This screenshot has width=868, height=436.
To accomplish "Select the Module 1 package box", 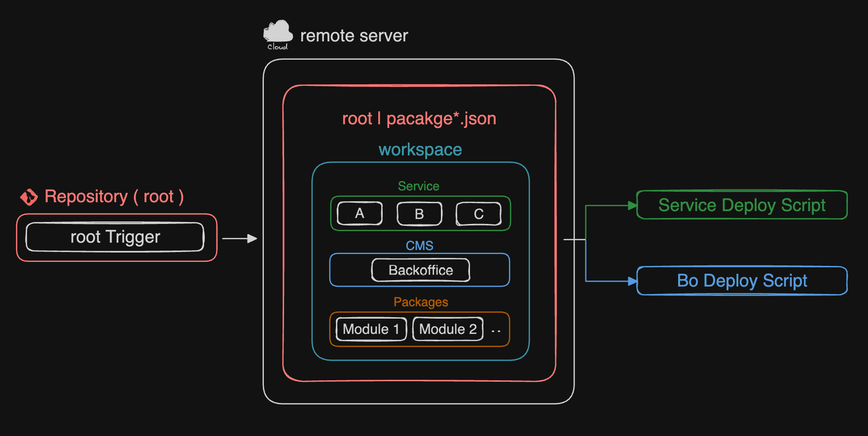I will (371, 329).
